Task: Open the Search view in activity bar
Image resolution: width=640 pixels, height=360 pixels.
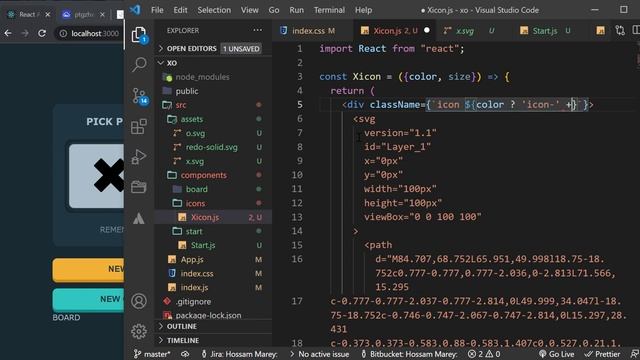Action: (x=139, y=64)
